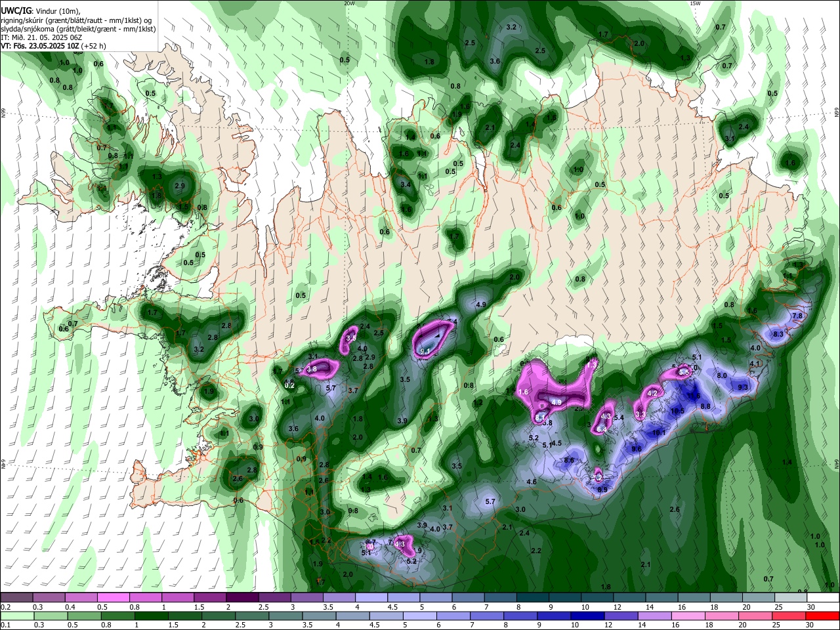Click the navy blue swatch labeled 10 in the bottom legend

click(587, 616)
